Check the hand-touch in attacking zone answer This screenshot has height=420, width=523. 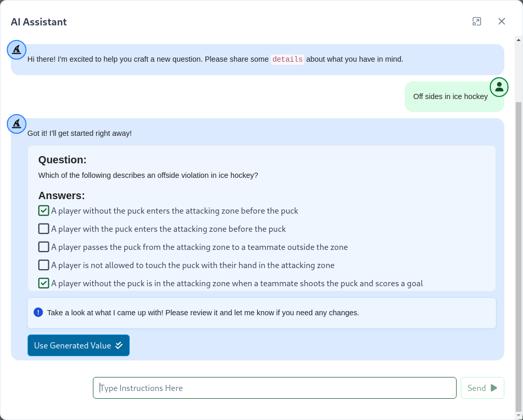pyautogui.click(x=44, y=265)
